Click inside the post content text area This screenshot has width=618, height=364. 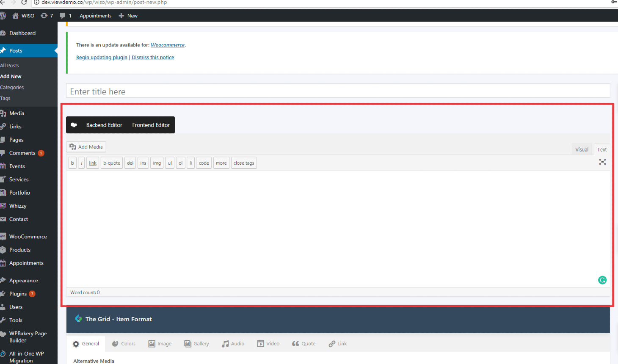click(338, 229)
